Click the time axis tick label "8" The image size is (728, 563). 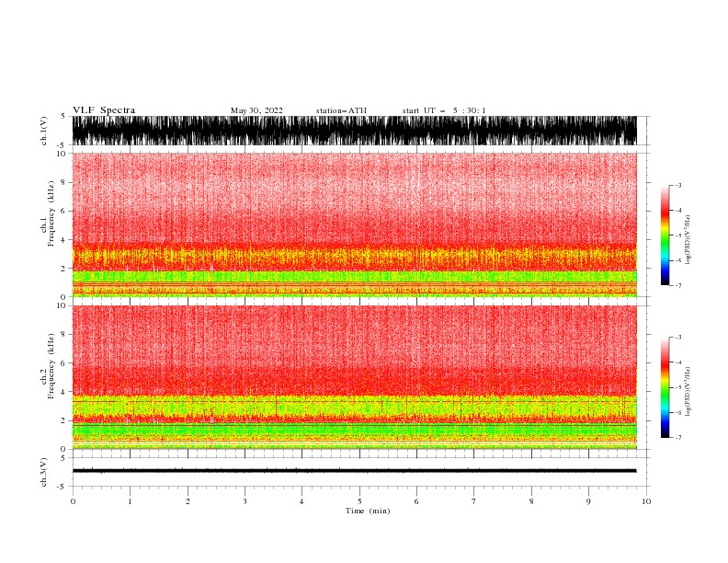(531, 501)
